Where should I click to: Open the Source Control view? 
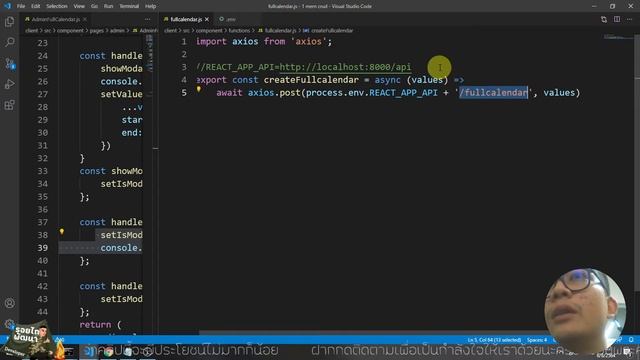coord(9,63)
